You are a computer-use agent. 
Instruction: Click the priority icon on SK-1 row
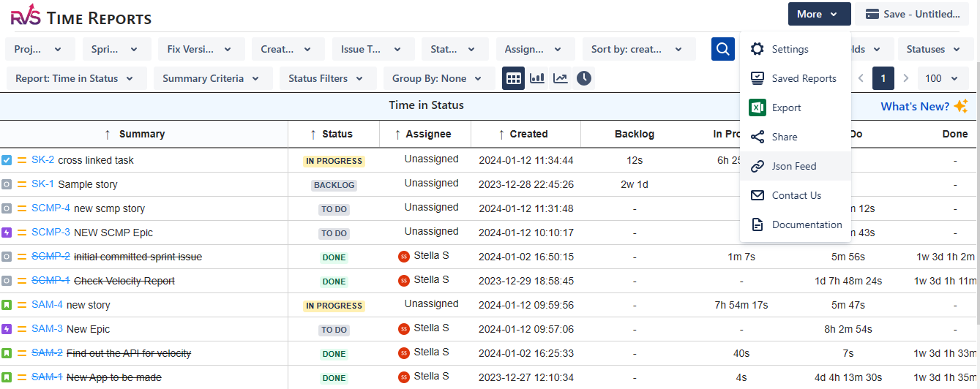click(22, 184)
